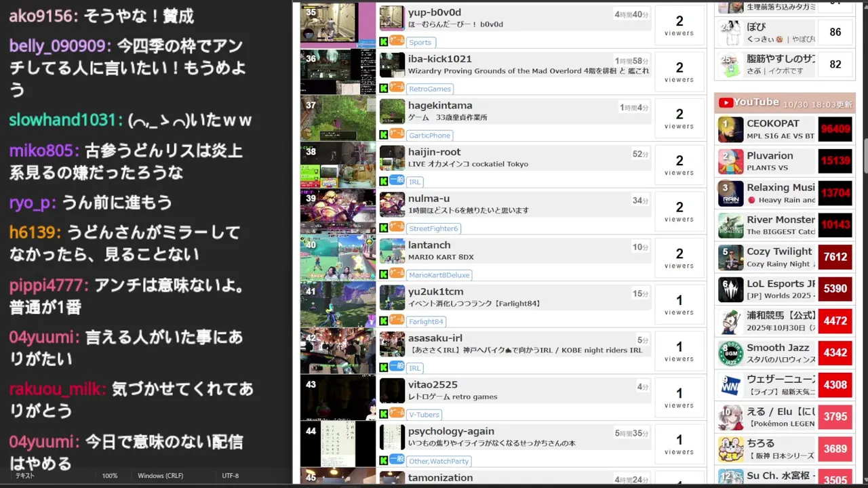This screenshot has width=868, height=488.
Task: Open hagekintama channel name link
Action: coord(440,105)
